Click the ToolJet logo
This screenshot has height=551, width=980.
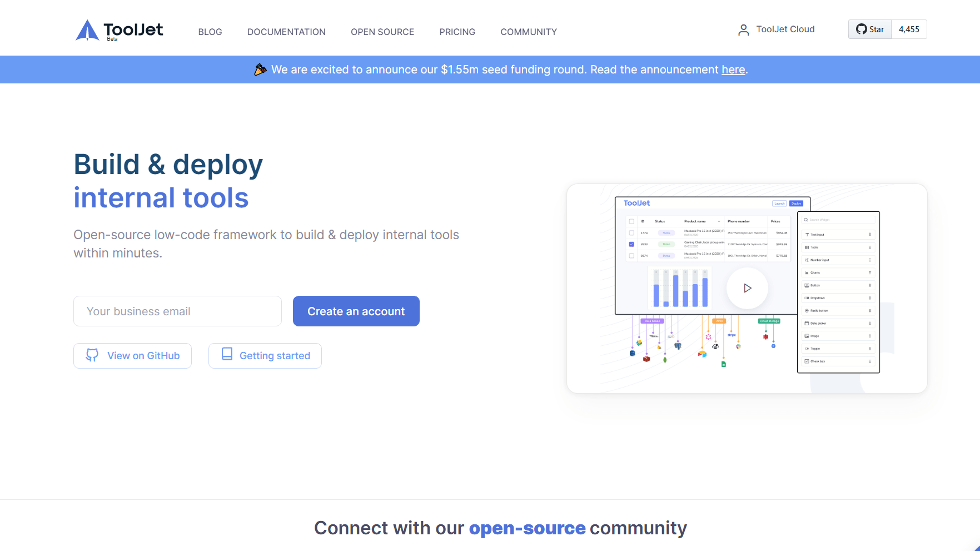point(119,31)
